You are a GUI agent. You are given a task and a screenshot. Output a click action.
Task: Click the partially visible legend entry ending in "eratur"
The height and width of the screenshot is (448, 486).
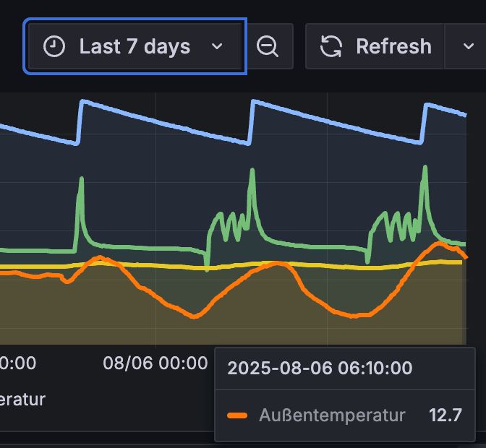click(x=22, y=399)
